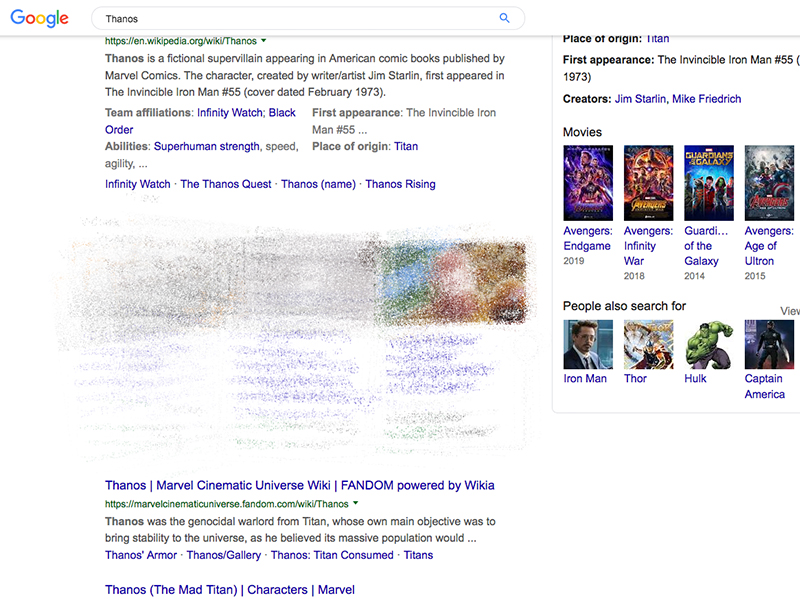Open the Thanos Quest sitelink
Screen dimensions: 800x600
click(225, 184)
